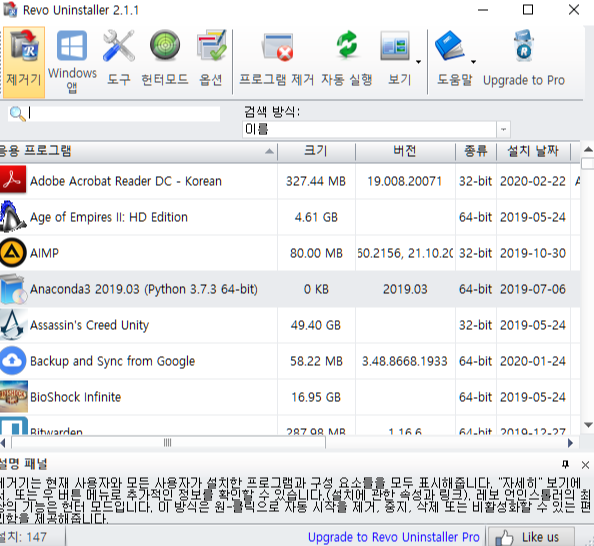Image resolution: width=594 pixels, height=546 pixels.
Task: Click the Upgrade to Pro icon
Action: 524,46
